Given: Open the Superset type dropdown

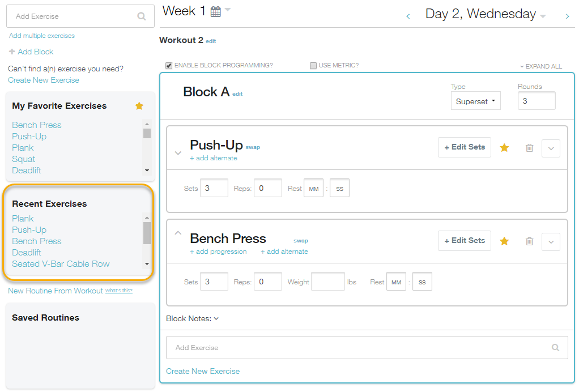Looking at the screenshot, I should click(x=475, y=101).
